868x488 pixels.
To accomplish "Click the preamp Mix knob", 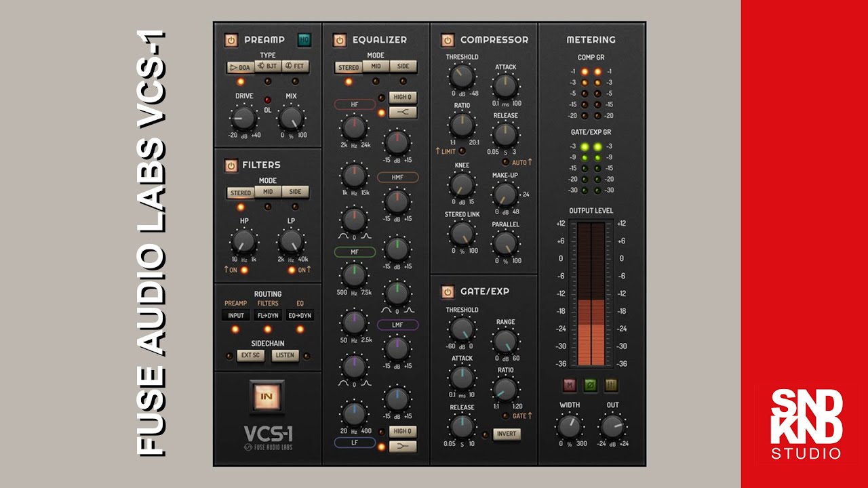I will tap(291, 119).
